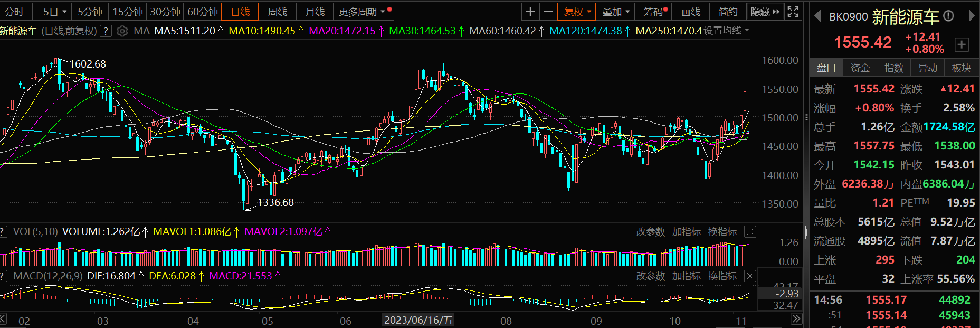Click 换指标 in the MACD panel
The height and width of the screenshot is (328, 980).
coord(722,276)
